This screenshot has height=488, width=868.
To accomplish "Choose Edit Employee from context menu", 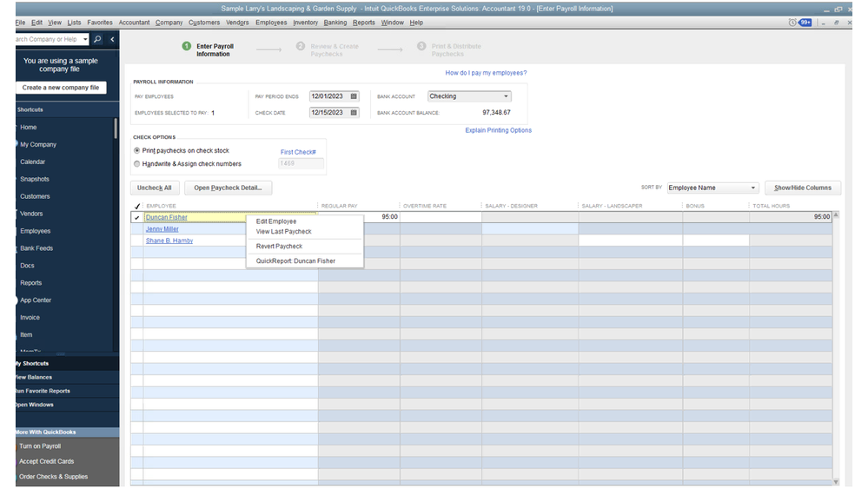I will (x=275, y=221).
